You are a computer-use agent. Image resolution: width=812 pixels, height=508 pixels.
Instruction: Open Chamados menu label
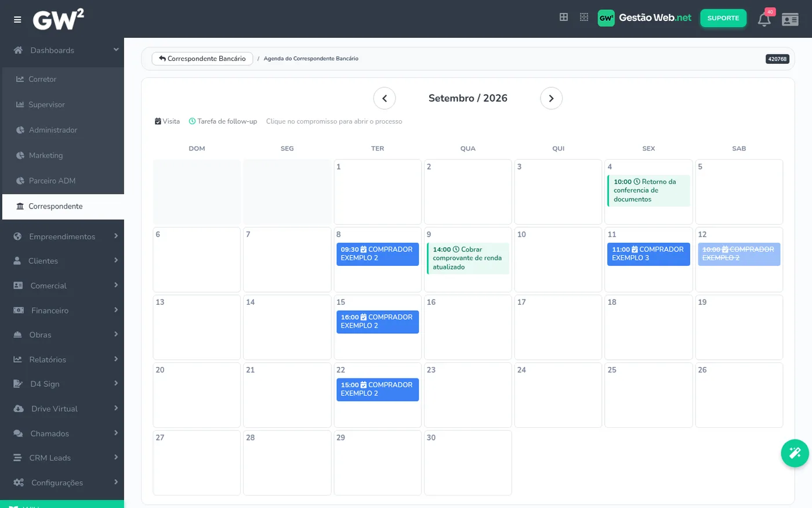click(x=49, y=434)
